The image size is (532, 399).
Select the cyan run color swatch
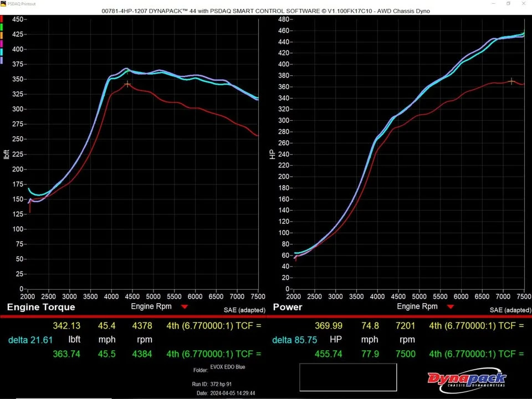pos(1,52)
